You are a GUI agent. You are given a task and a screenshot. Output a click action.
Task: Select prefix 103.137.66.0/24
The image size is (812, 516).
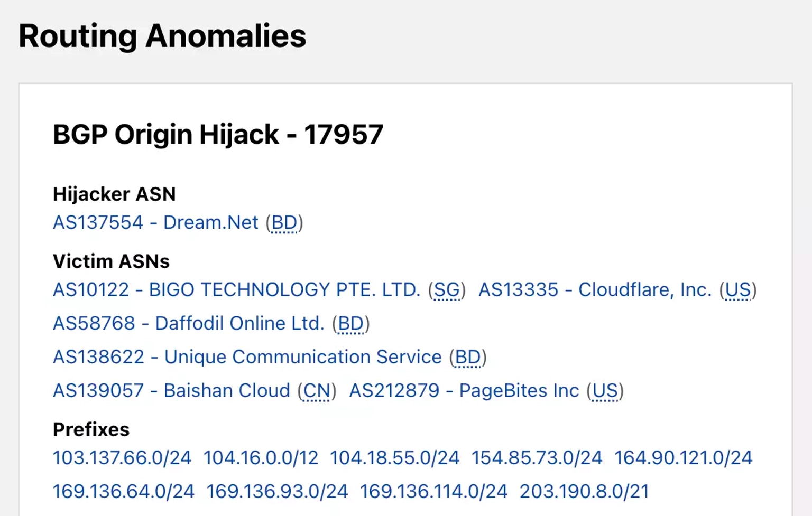(x=122, y=457)
